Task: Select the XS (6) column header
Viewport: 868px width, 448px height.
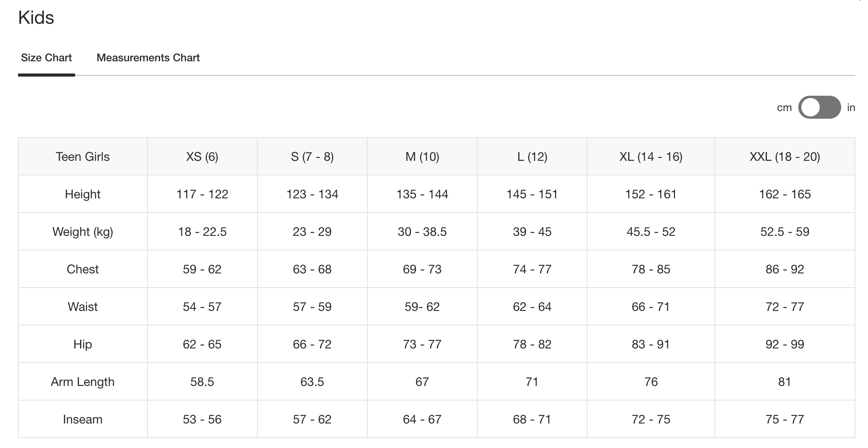Action: click(x=202, y=157)
